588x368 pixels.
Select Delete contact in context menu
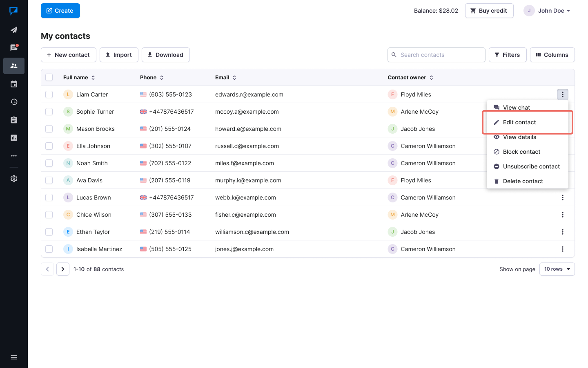(x=523, y=181)
